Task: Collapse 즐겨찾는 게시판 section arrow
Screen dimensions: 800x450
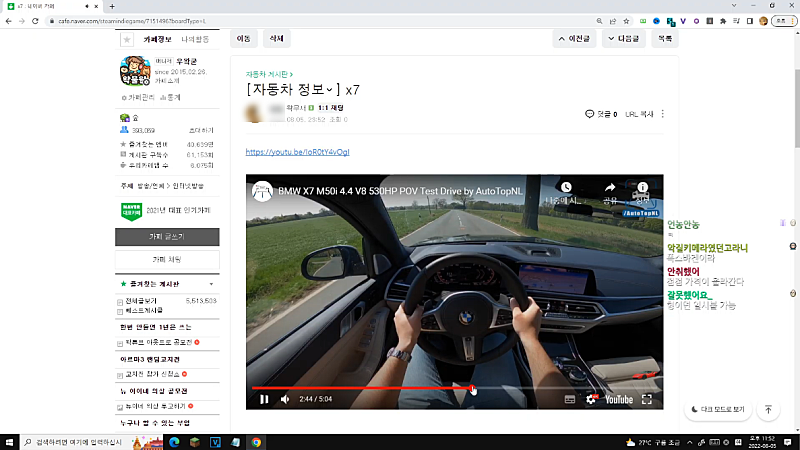Action: click(211, 284)
